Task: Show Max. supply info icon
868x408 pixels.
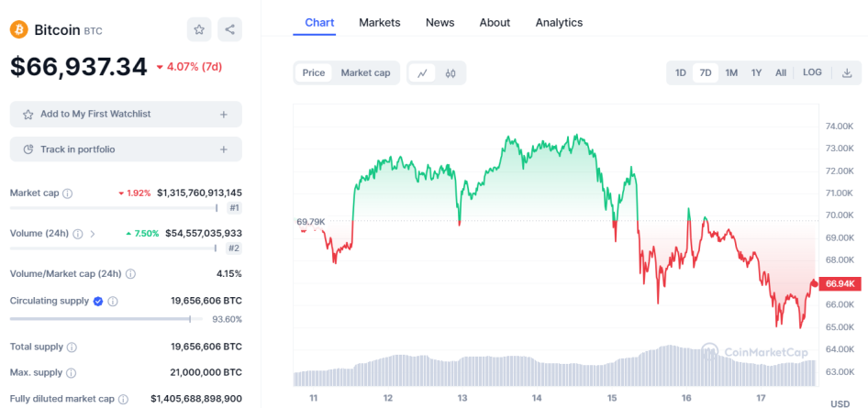Action: 72,372
